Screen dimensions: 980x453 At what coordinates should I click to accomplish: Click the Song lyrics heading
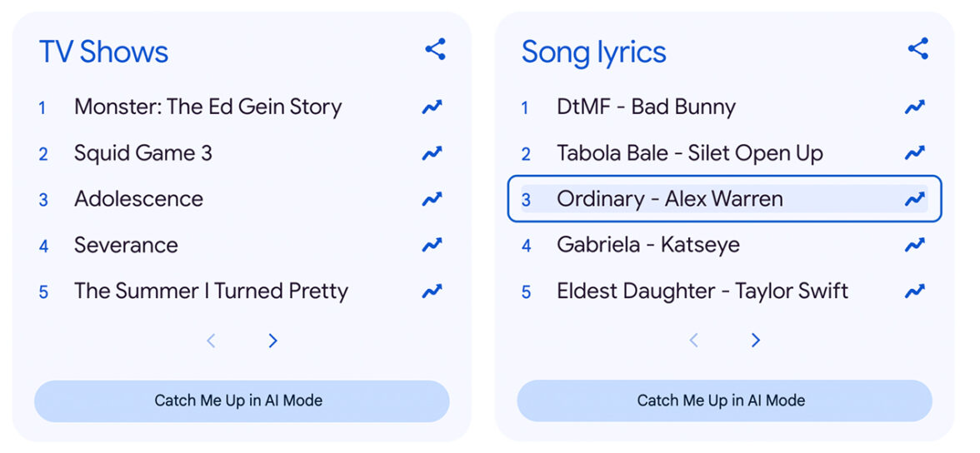(593, 52)
